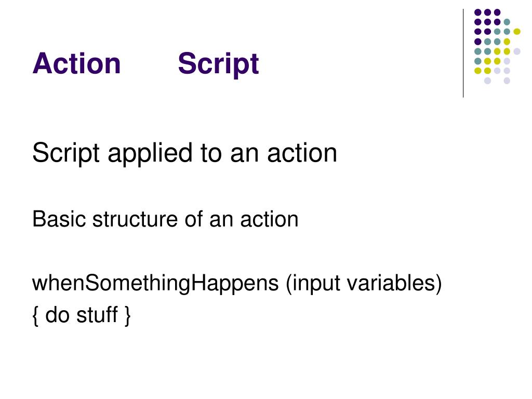Click the thin vertical divider line beside the dots
The height and width of the screenshot is (399, 532).
pos(463,54)
